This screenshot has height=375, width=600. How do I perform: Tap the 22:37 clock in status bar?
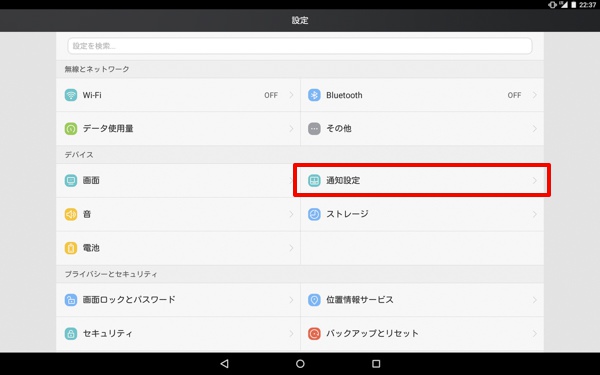pyautogui.click(x=587, y=5)
